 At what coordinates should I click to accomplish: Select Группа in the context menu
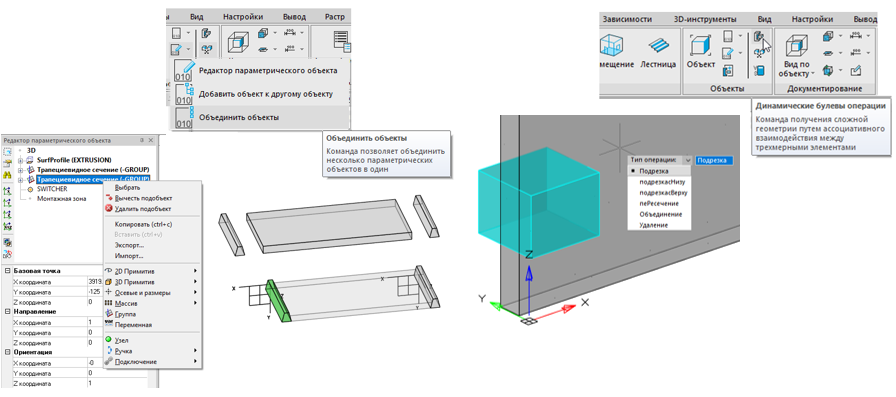pyautogui.click(x=152, y=314)
